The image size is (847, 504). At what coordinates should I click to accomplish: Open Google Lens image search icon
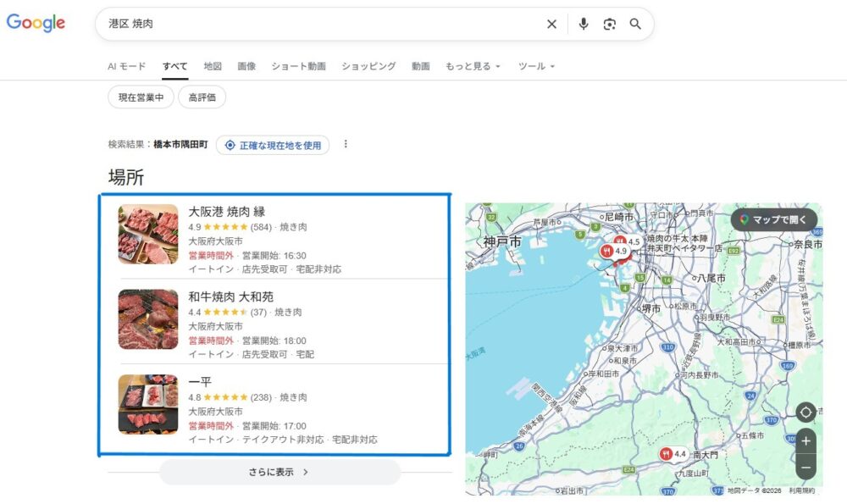[x=609, y=25]
